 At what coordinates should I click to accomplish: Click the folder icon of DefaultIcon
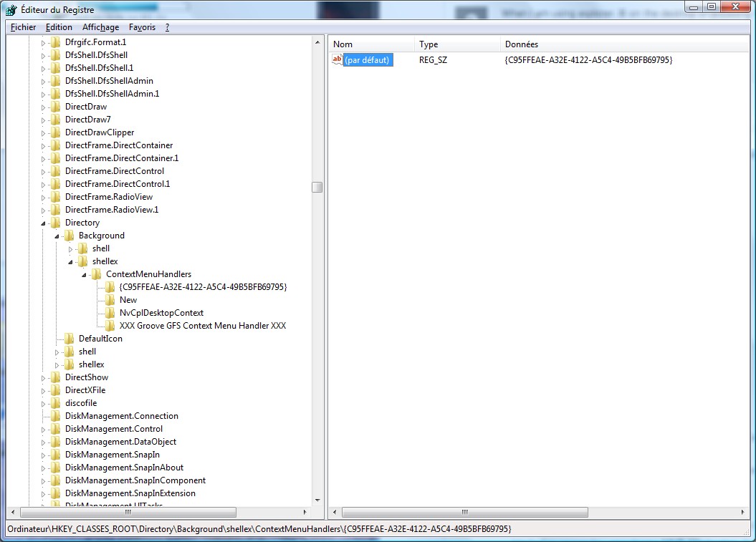pyautogui.click(x=70, y=339)
